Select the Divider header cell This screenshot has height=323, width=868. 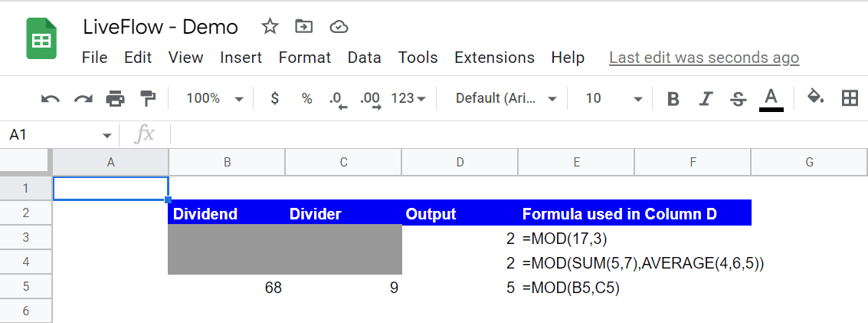point(343,213)
